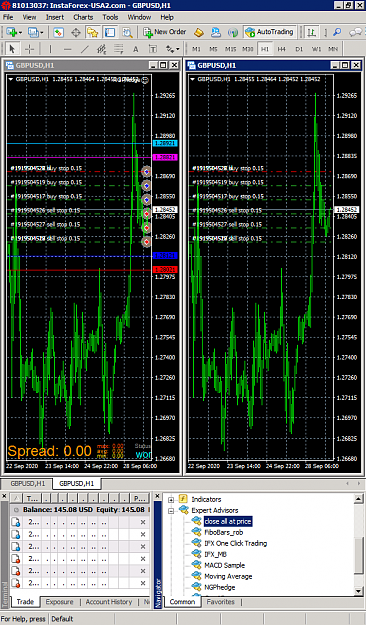
Task: Toggle the H1 timeframe button
Action: click(x=265, y=49)
